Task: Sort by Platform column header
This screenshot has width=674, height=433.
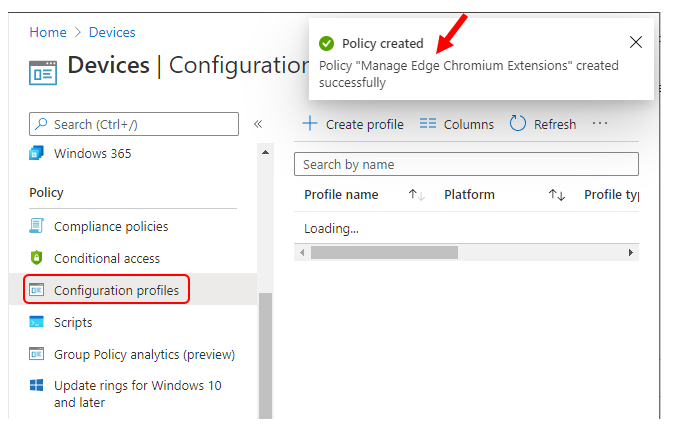Action: click(469, 195)
